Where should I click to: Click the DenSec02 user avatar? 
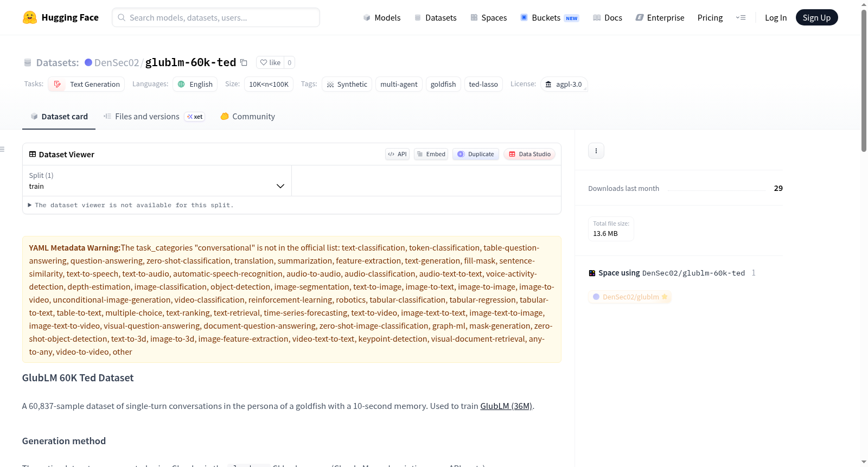[x=88, y=62]
